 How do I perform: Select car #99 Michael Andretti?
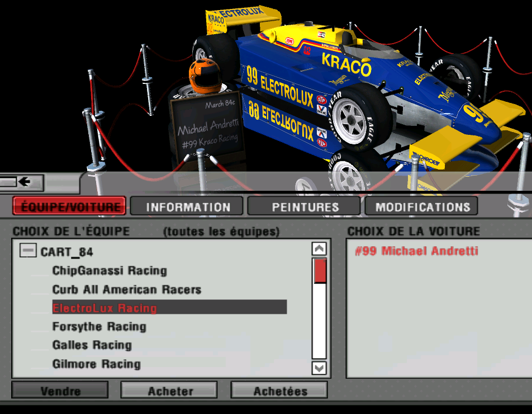tap(416, 251)
